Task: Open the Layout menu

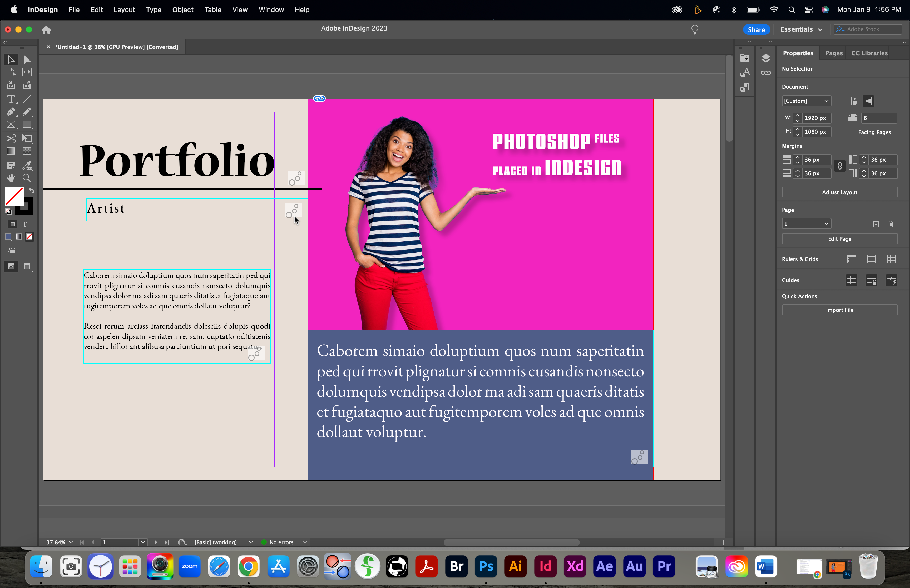Action: point(124,9)
